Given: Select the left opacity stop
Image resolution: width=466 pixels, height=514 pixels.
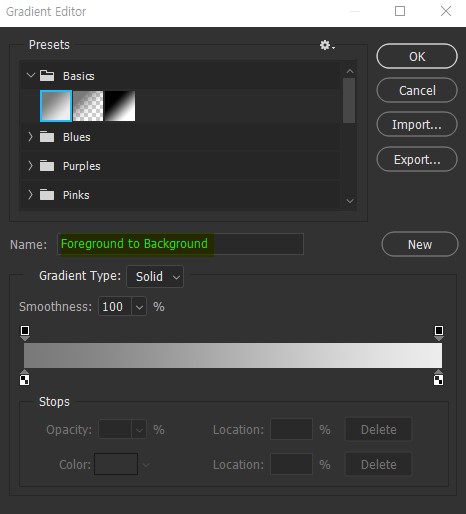Looking at the screenshot, I should click(25, 333).
